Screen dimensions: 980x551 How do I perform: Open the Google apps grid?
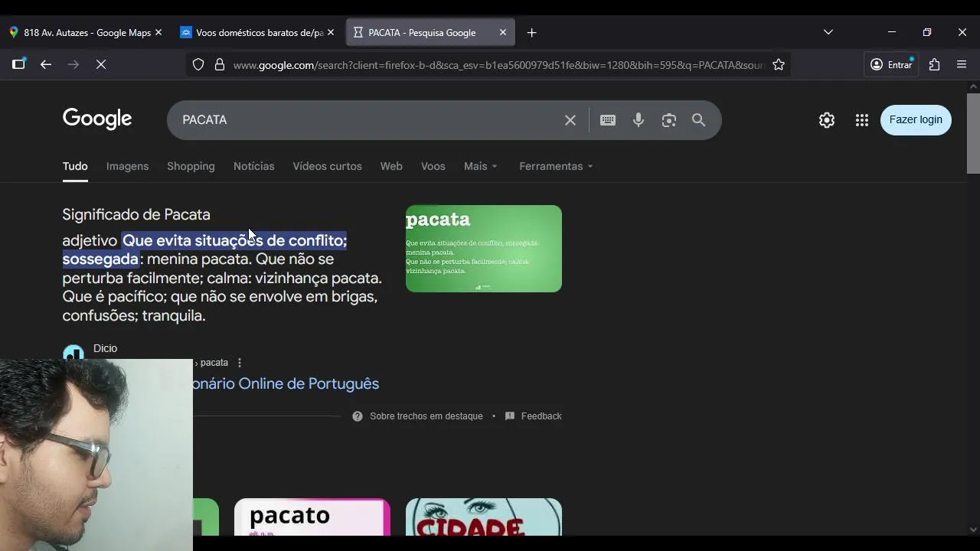tap(862, 120)
